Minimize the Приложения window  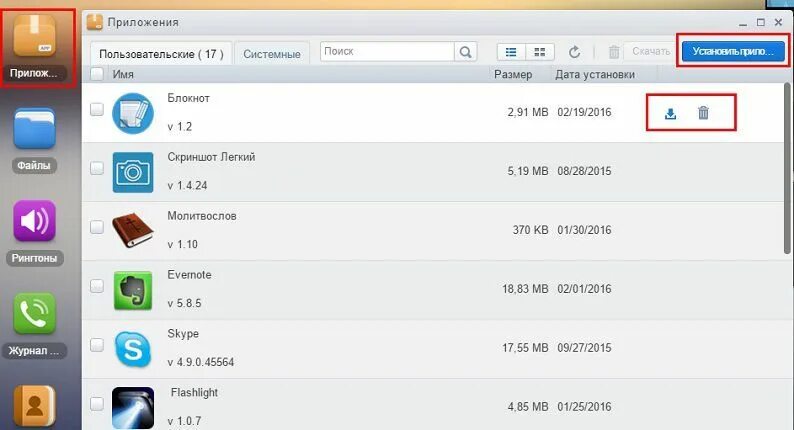(743, 23)
